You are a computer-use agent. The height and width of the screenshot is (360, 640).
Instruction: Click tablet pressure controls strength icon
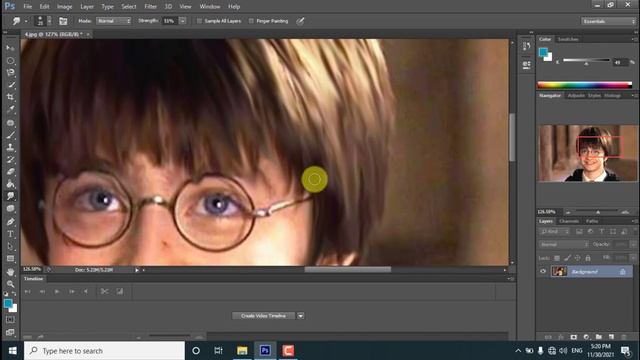300,21
